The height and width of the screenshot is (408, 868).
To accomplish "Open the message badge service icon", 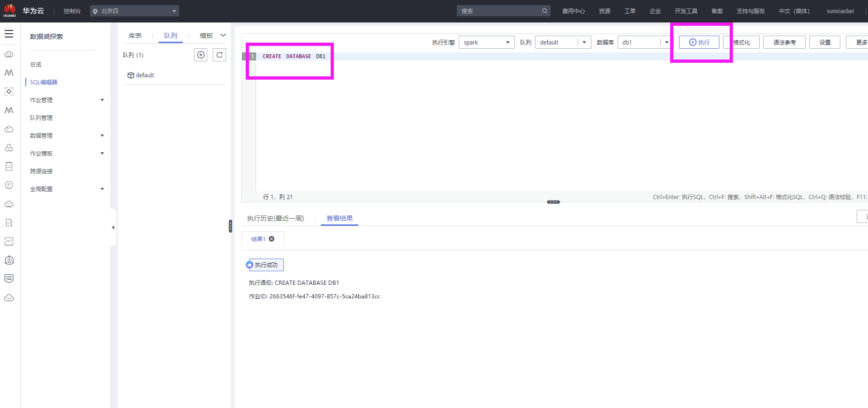I will coord(9,279).
